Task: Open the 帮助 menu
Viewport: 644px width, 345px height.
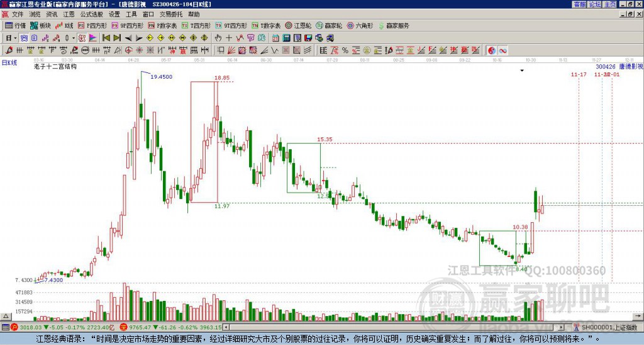Action: click(194, 14)
